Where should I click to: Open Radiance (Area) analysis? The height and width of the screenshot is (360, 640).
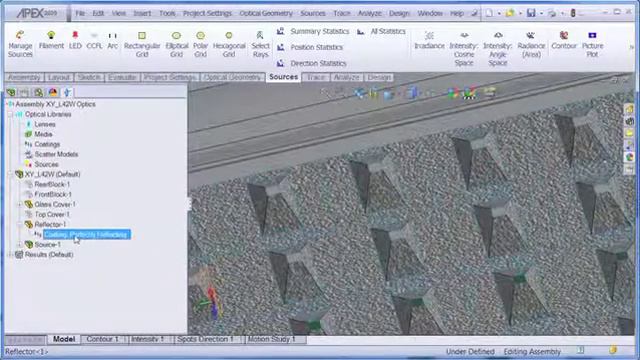tap(531, 44)
